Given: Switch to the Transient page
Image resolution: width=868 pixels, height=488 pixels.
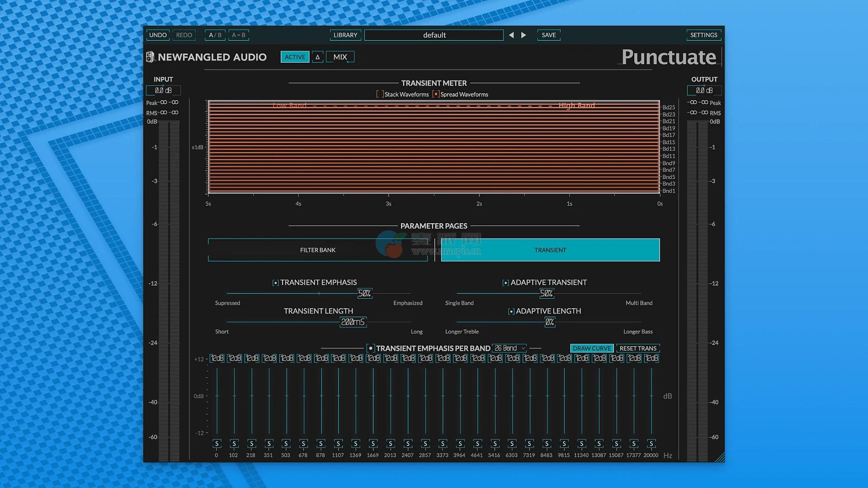Looking at the screenshot, I should click(x=550, y=250).
